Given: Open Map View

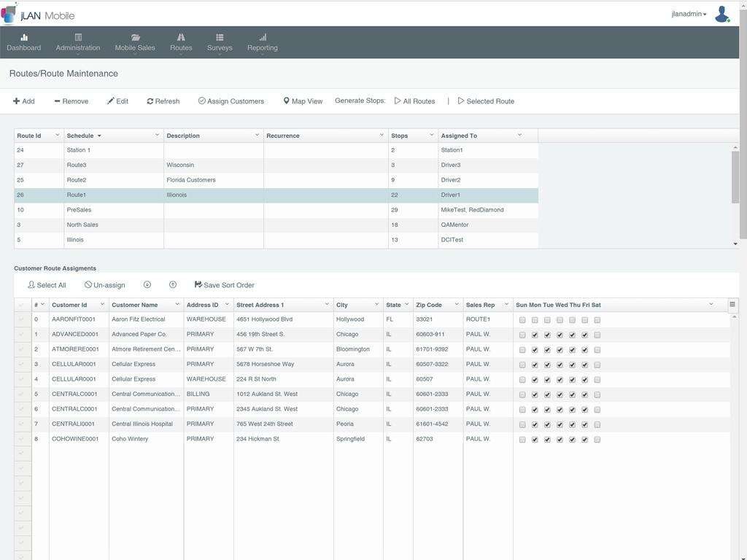Looking at the screenshot, I should coord(303,101).
